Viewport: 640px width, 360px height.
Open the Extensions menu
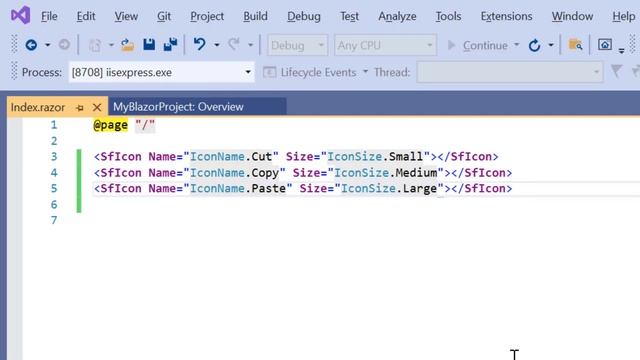pos(506,16)
